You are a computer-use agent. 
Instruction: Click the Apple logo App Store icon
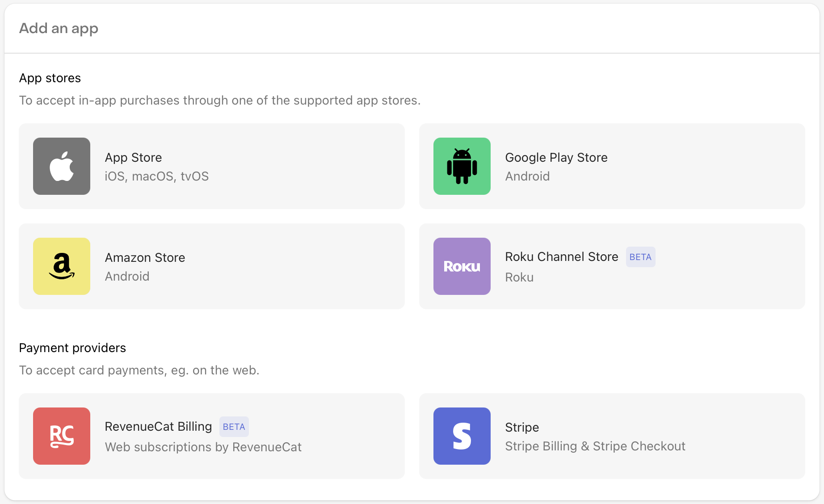click(x=62, y=166)
